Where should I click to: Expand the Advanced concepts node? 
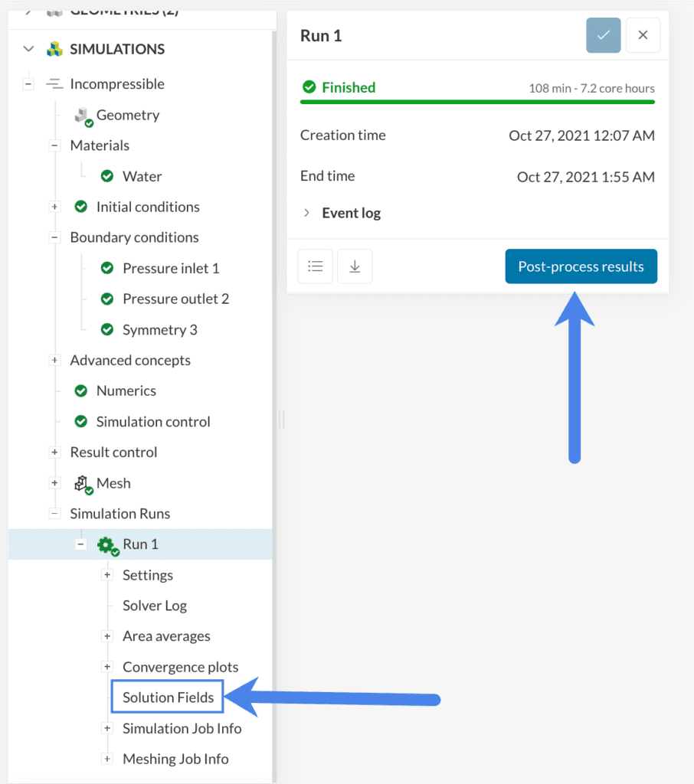click(54, 360)
